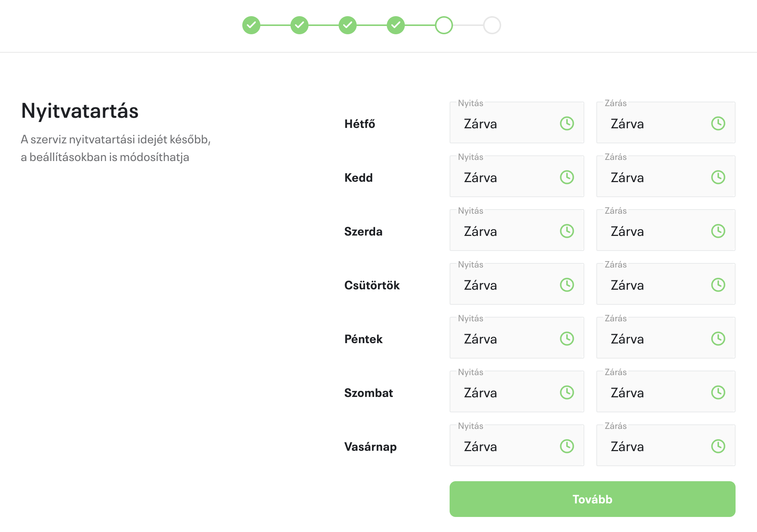Go to the second completed step circle

click(299, 25)
